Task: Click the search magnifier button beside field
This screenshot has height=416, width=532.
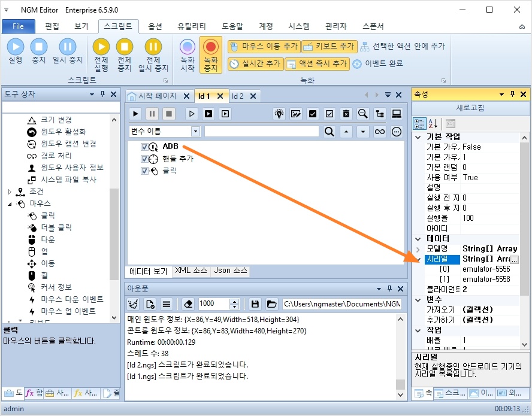Action: coord(329,132)
